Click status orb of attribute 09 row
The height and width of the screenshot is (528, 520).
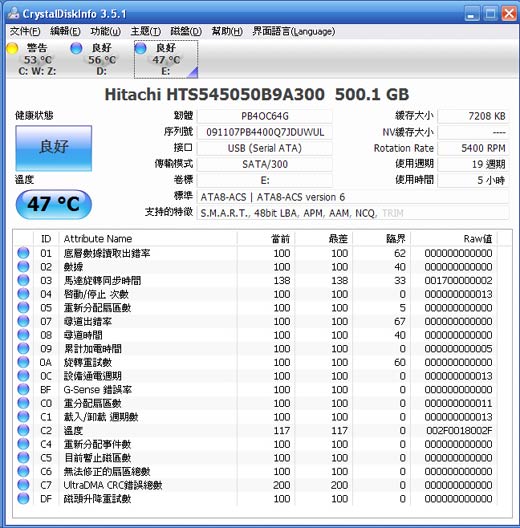tap(23, 349)
